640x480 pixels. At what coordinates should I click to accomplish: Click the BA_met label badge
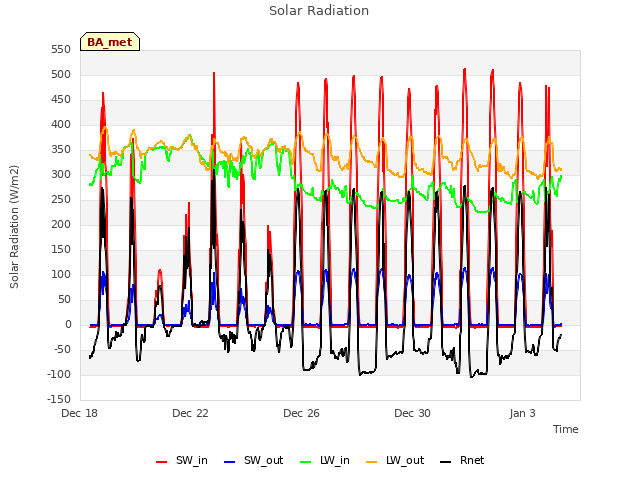point(110,42)
